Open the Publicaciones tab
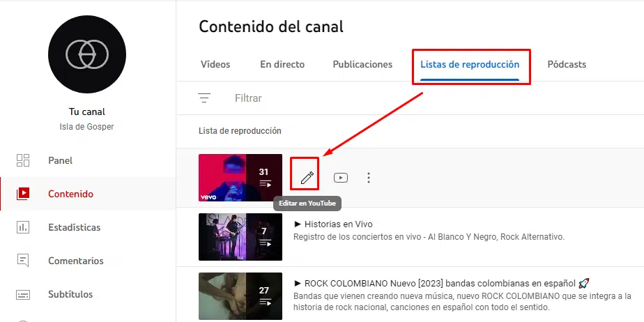This screenshot has height=322, width=644. [x=362, y=65]
